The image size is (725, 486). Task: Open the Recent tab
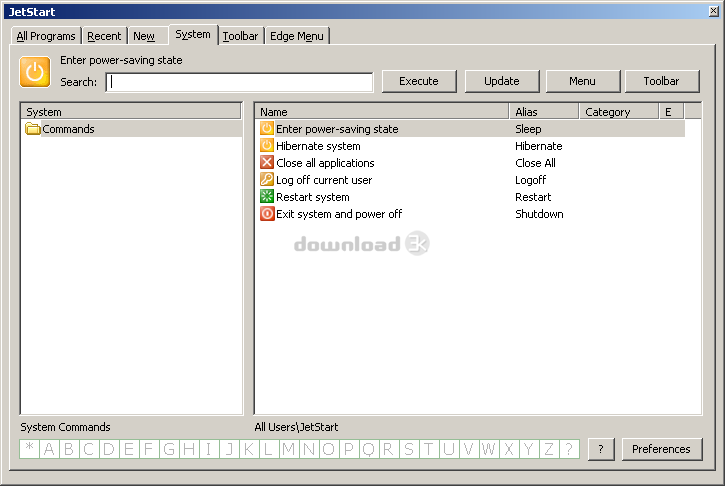pos(104,36)
